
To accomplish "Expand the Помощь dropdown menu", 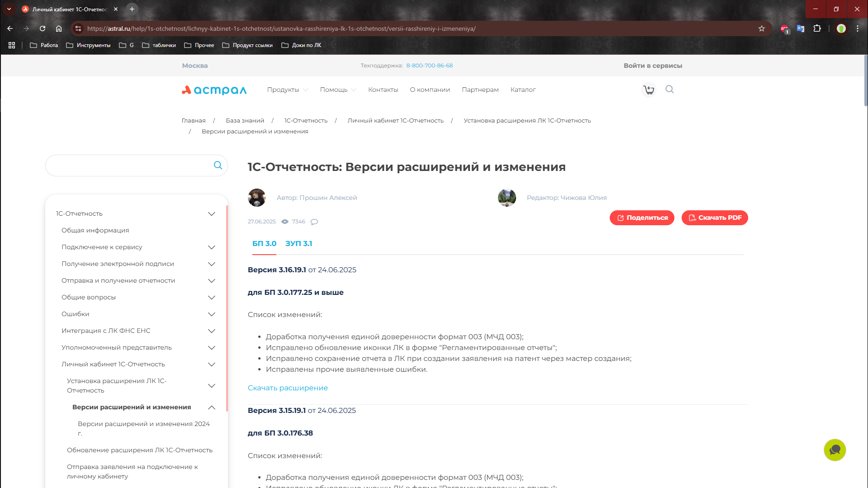I will (338, 90).
